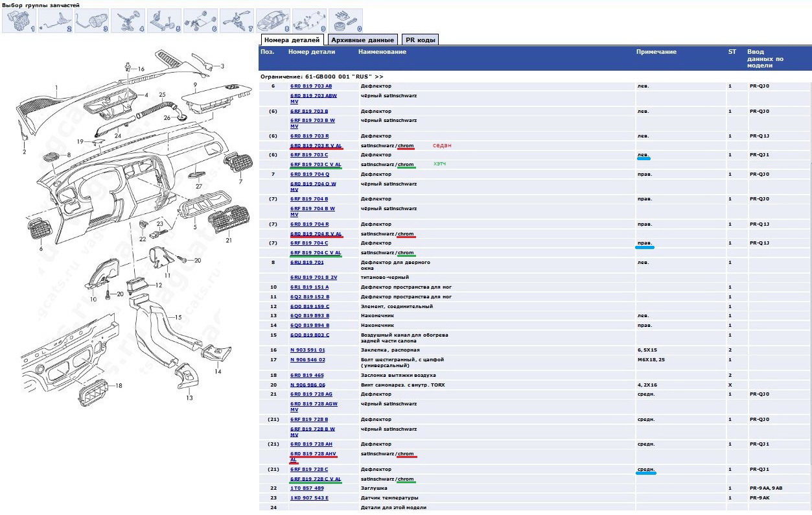Select parts group 3 gearbox icon
The image size is (812, 515).
(x=91, y=21)
